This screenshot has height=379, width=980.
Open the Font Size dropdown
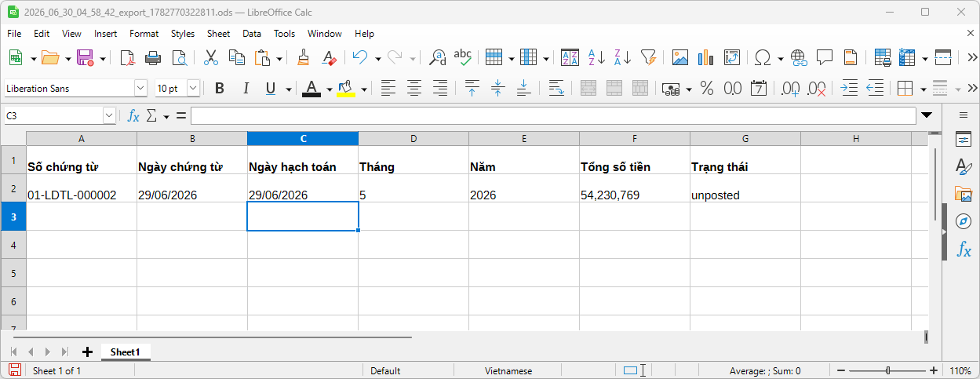[192, 89]
